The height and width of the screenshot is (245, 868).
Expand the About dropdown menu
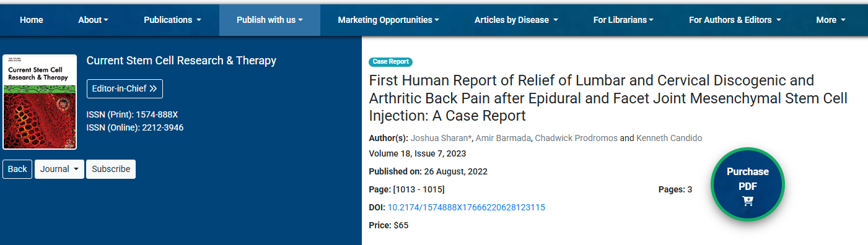[93, 20]
